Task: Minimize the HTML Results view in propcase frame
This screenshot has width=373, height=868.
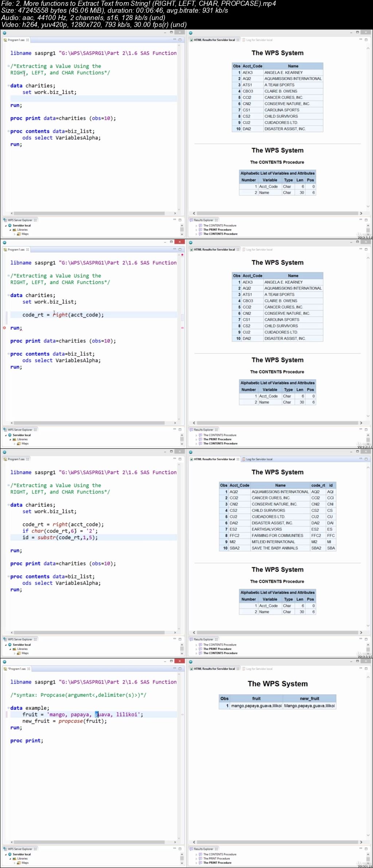Action: click(x=361, y=668)
